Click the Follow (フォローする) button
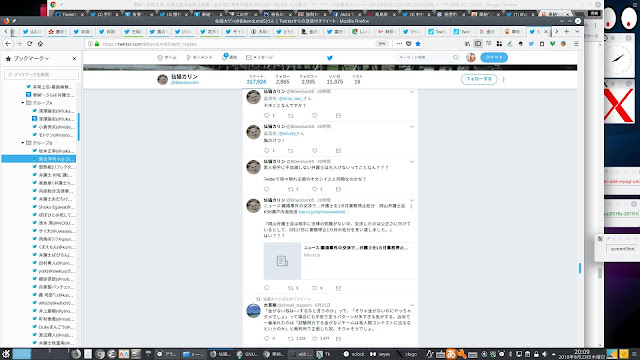 pos(479,79)
